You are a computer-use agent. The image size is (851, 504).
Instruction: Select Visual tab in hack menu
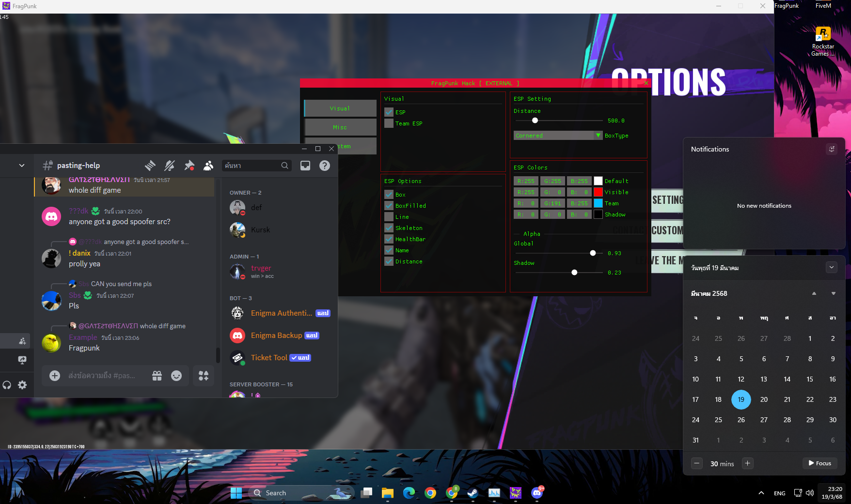click(340, 108)
